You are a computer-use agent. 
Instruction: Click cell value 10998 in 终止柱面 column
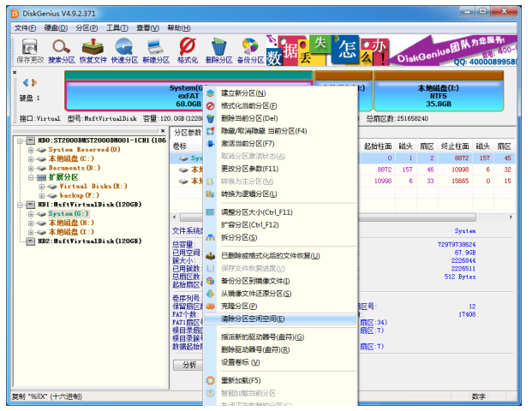[460, 170]
